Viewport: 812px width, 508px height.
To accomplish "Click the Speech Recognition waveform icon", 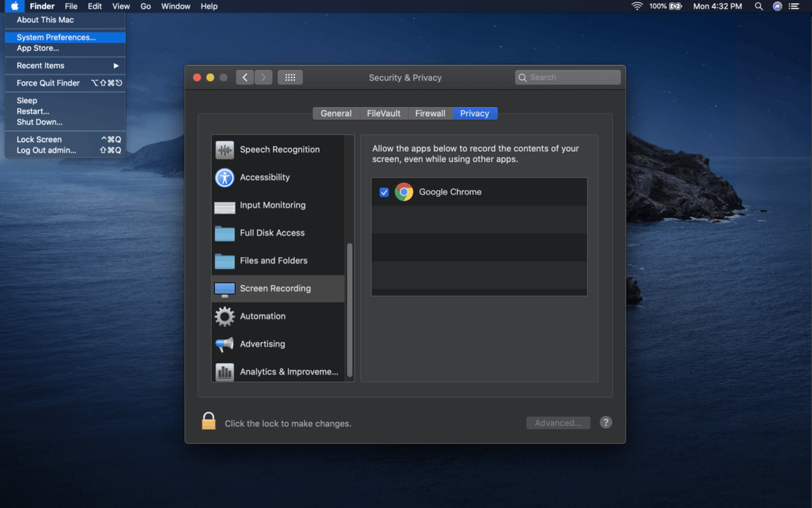I will click(x=225, y=150).
